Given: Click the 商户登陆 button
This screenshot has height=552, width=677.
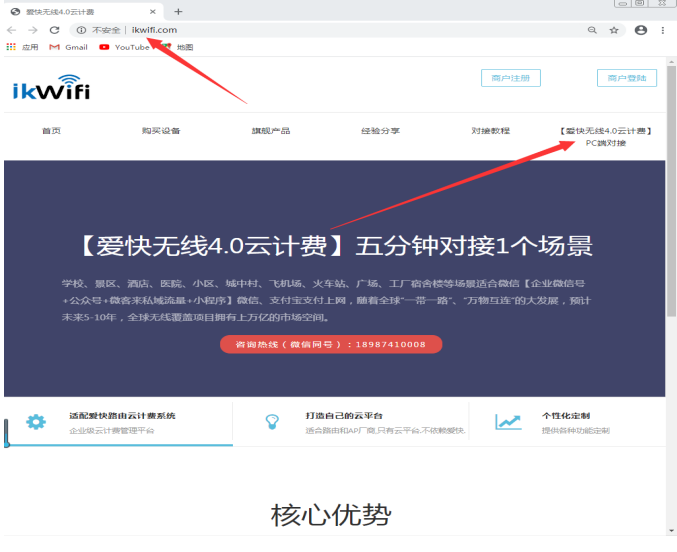Looking at the screenshot, I should pyautogui.click(x=627, y=78).
